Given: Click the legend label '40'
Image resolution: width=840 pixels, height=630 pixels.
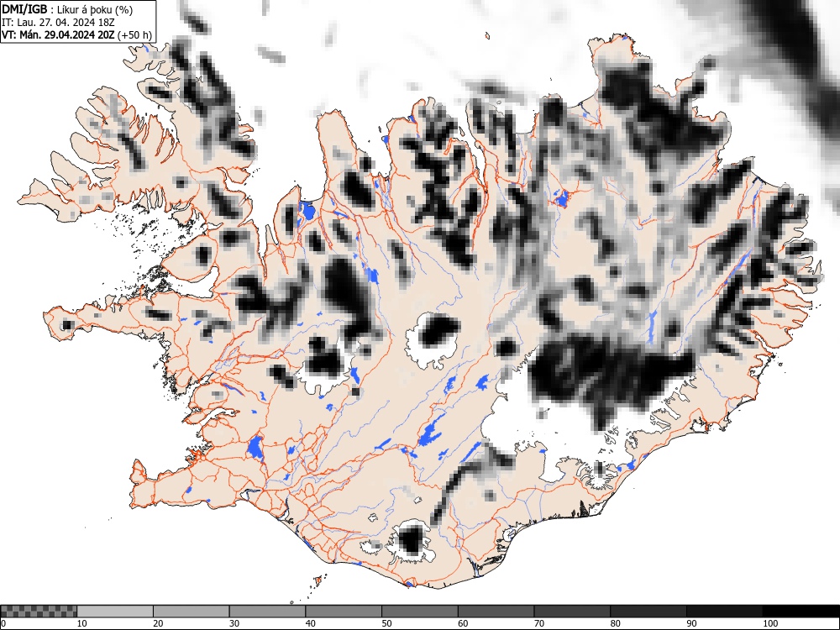Looking at the screenshot, I should point(310,623).
